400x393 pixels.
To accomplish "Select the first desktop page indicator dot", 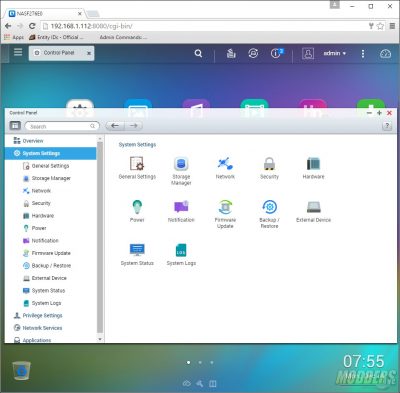I will 189,362.
